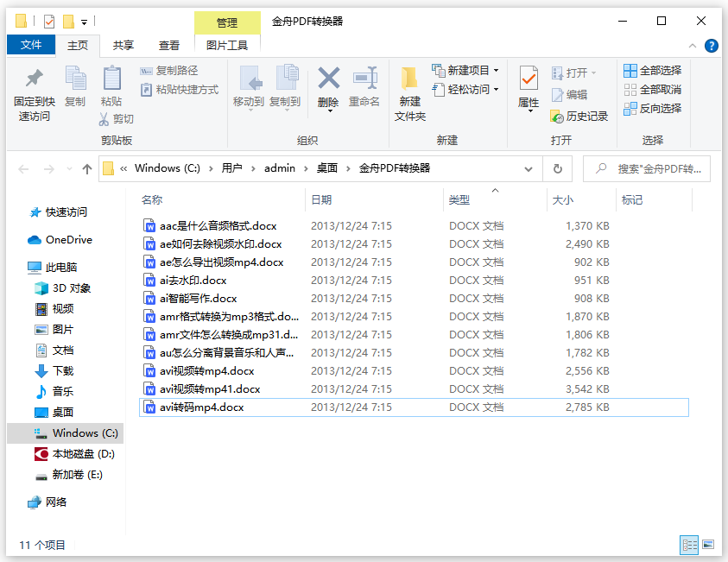Collapse the ribbon with chevron
728x562 pixels.
(693, 46)
